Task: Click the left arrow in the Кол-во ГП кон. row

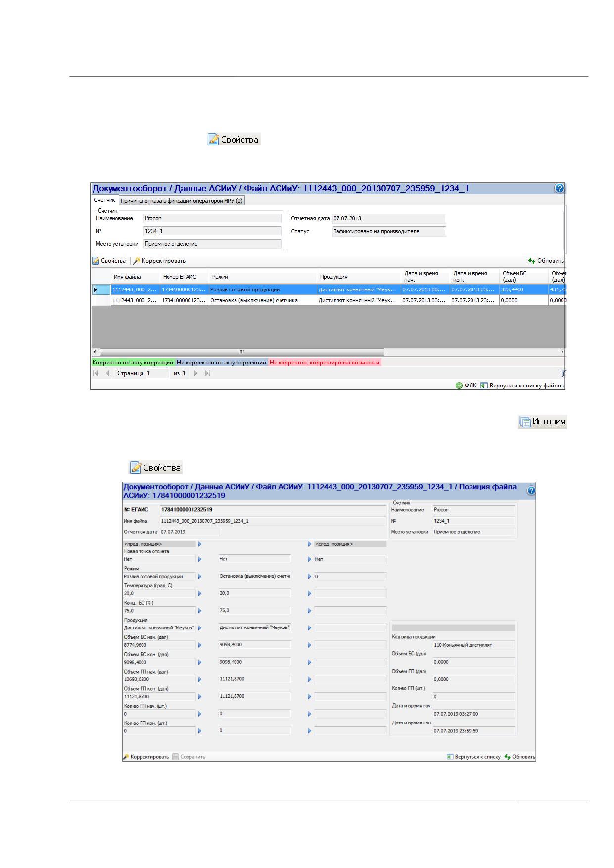Action: 200,731
